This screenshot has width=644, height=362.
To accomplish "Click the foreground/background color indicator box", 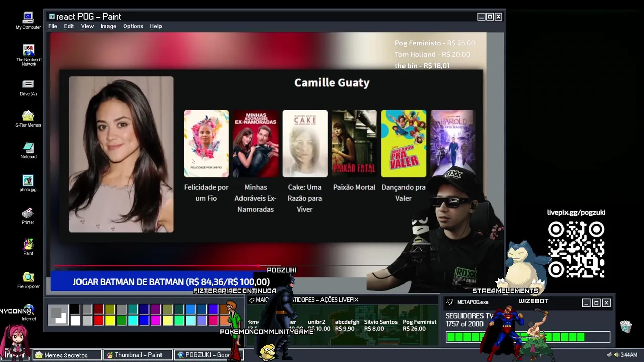I will 58,315.
